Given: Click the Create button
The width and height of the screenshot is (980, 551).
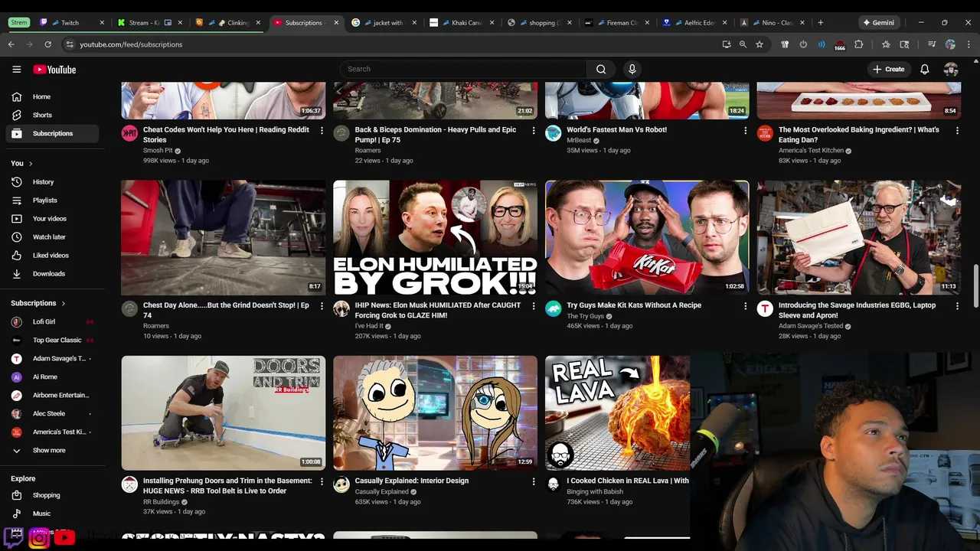Looking at the screenshot, I should [888, 69].
